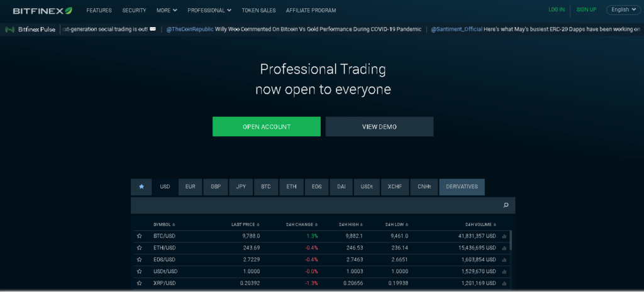The image size is (644, 292).
Task: Switch to the DERIVATIVES tab
Action: [462, 187]
